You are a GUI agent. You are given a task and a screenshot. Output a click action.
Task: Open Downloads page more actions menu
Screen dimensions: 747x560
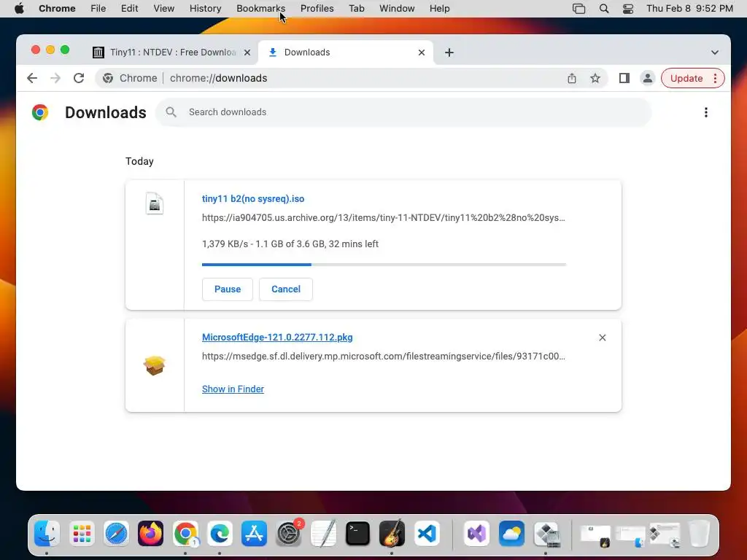[x=706, y=112]
